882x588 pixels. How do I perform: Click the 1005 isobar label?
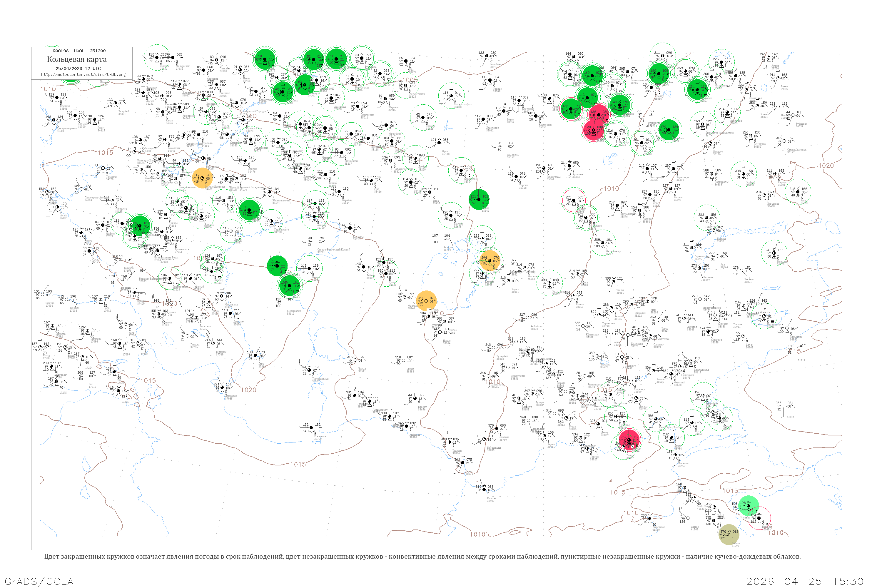(410, 80)
